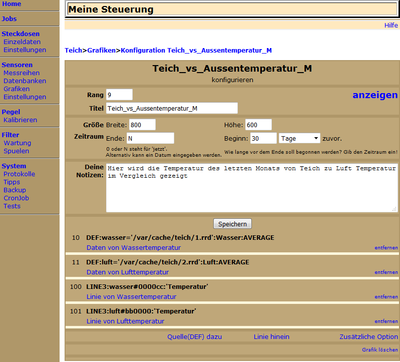Open Kalibrieren in sidebar
400x362 pixels.
[x=20, y=120]
